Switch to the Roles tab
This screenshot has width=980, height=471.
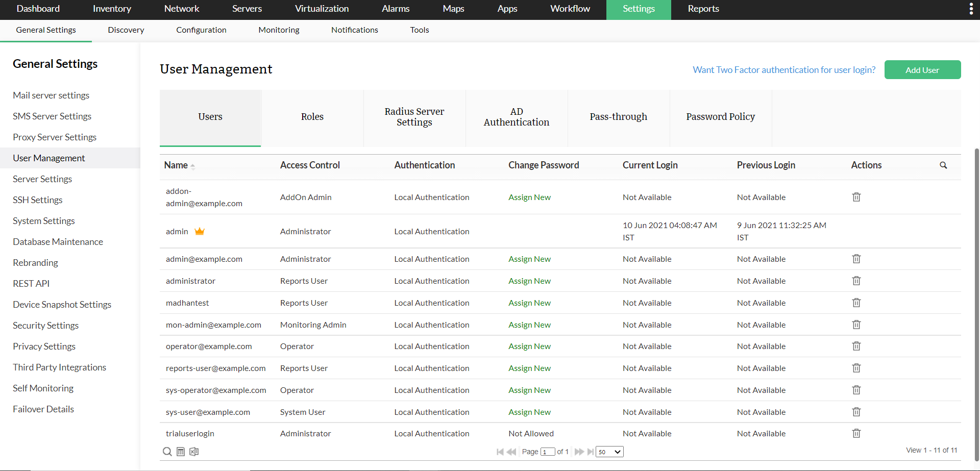(x=312, y=117)
